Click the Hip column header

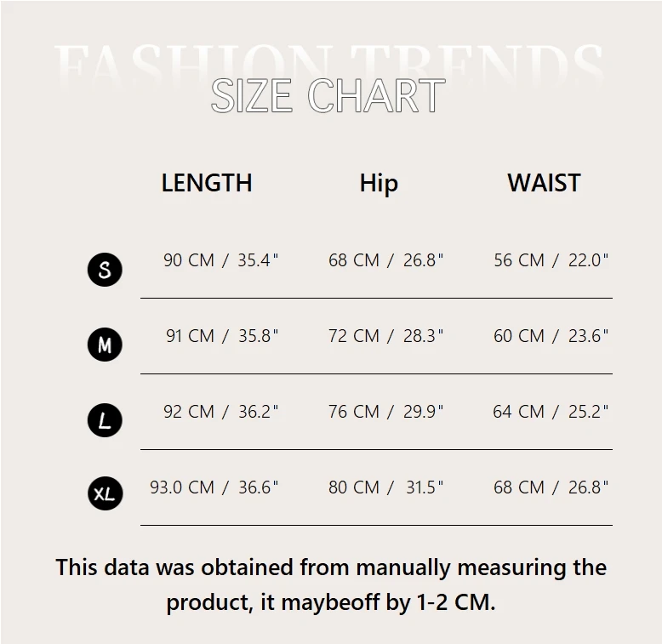[379, 183]
